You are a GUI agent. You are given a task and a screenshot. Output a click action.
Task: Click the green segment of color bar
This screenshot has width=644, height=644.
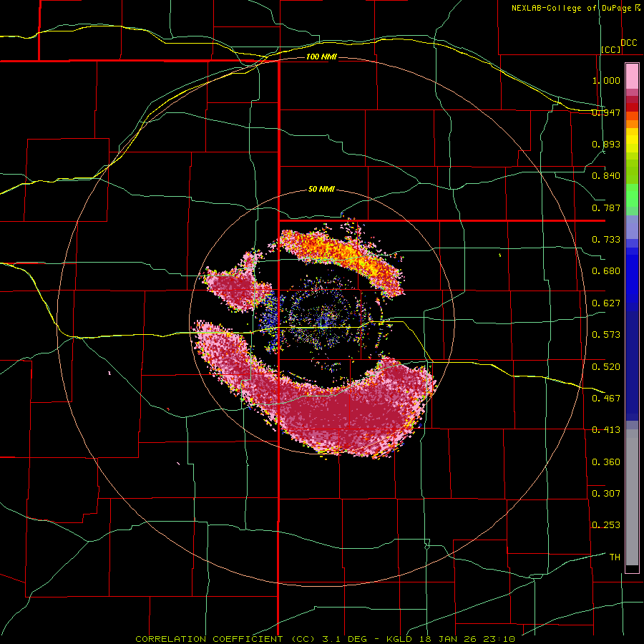coord(632,195)
